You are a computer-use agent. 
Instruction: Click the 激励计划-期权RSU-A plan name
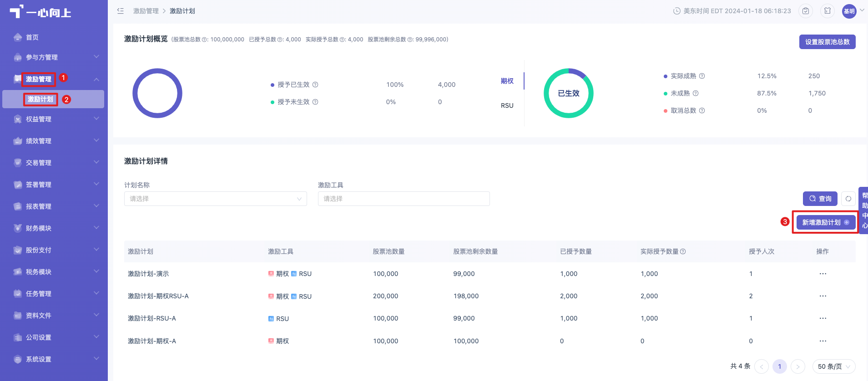(x=158, y=296)
